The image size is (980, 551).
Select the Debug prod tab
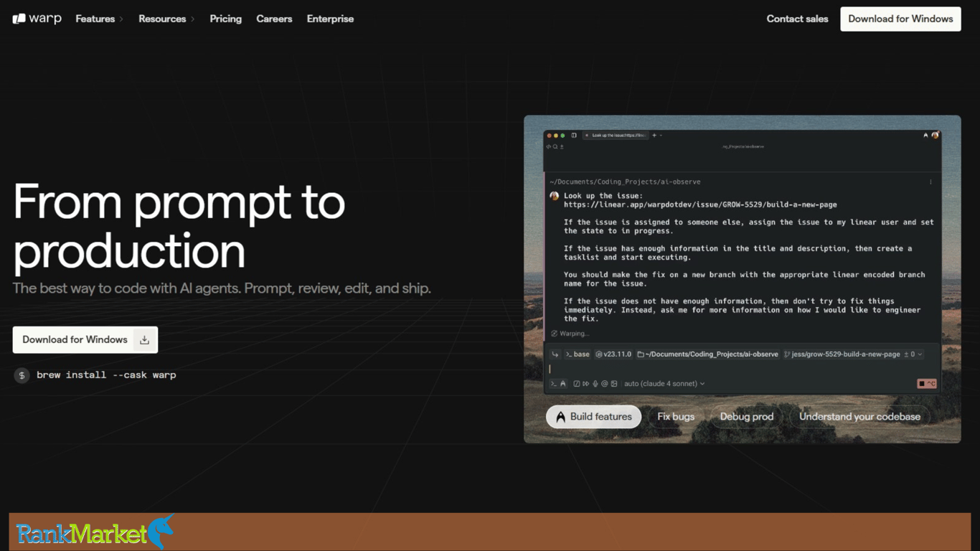(747, 416)
